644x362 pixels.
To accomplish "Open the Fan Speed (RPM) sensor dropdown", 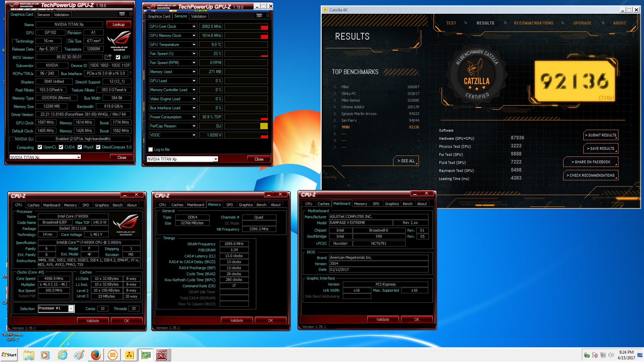I will pos(194,63).
